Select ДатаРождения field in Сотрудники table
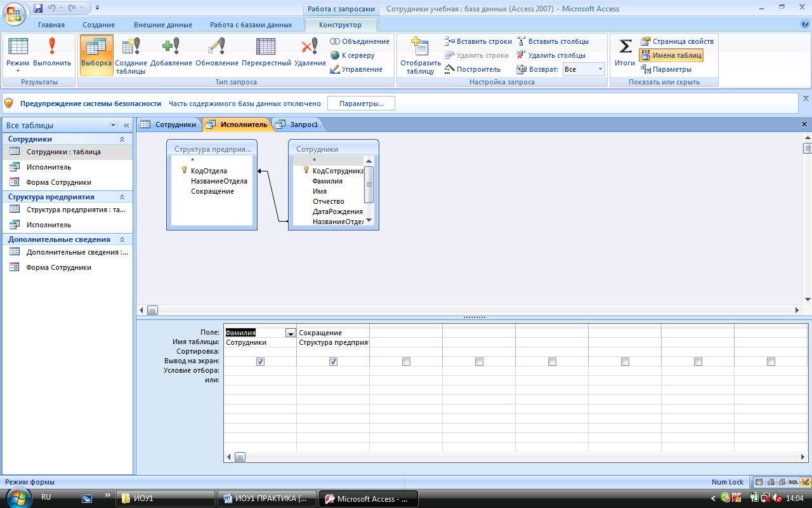812x508 pixels. 337,211
